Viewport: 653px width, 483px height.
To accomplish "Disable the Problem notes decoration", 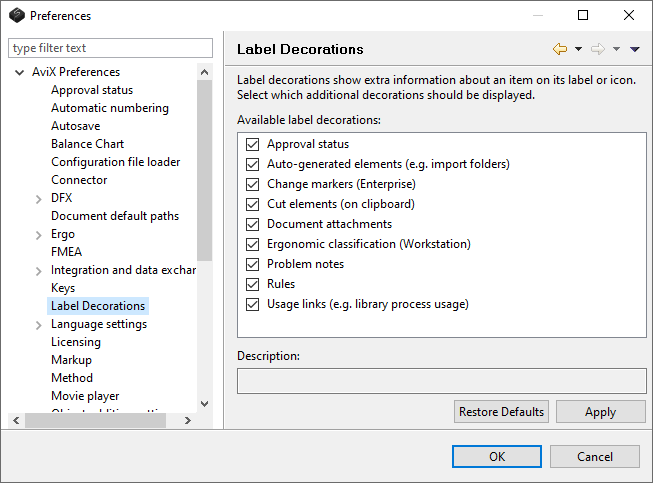I will tap(252, 264).
